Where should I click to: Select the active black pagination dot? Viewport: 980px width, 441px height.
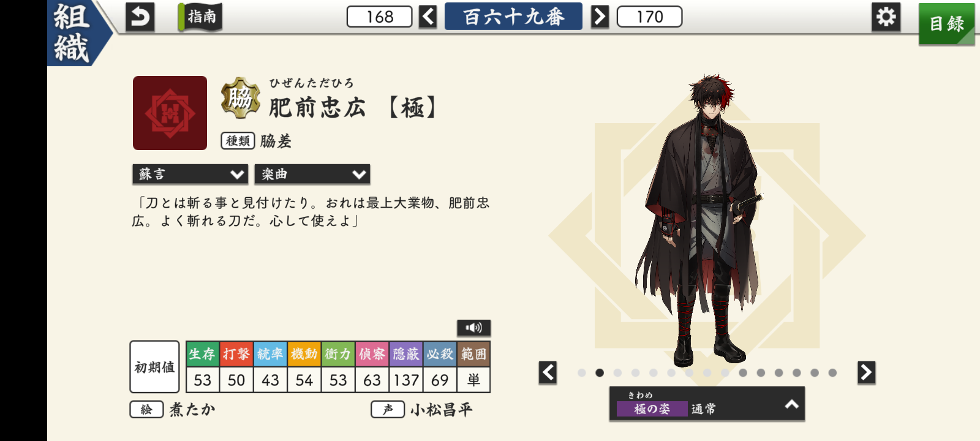(x=600, y=372)
